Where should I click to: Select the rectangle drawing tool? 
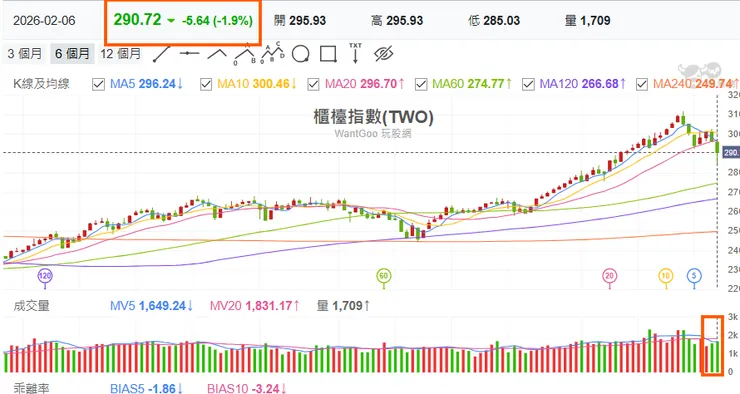[328, 54]
